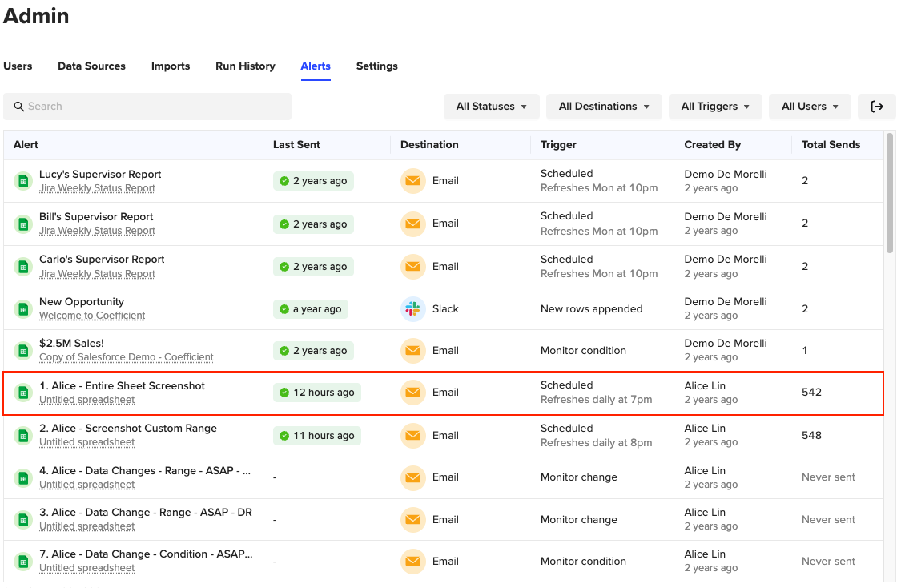901x588 pixels.
Task: Click the vertical scrollbar of alerts table
Action: (x=889, y=192)
